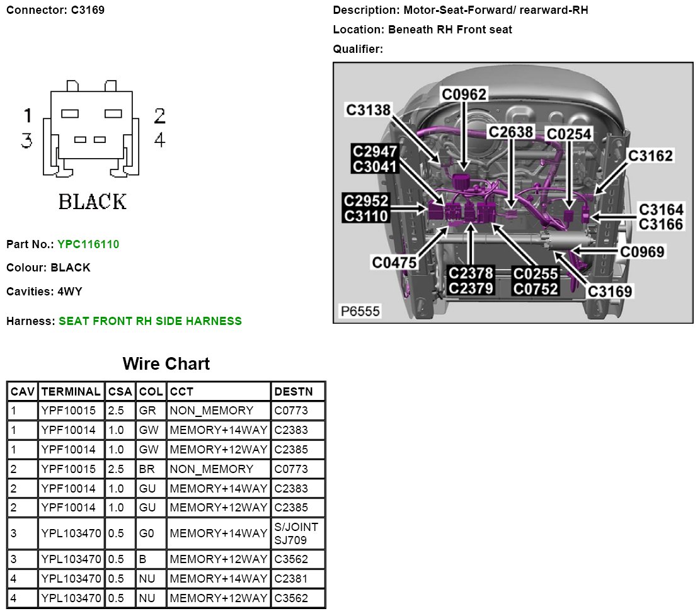This screenshot has height=616, width=700.
Task: Click the C3138 connector callout label
Action: (369, 110)
